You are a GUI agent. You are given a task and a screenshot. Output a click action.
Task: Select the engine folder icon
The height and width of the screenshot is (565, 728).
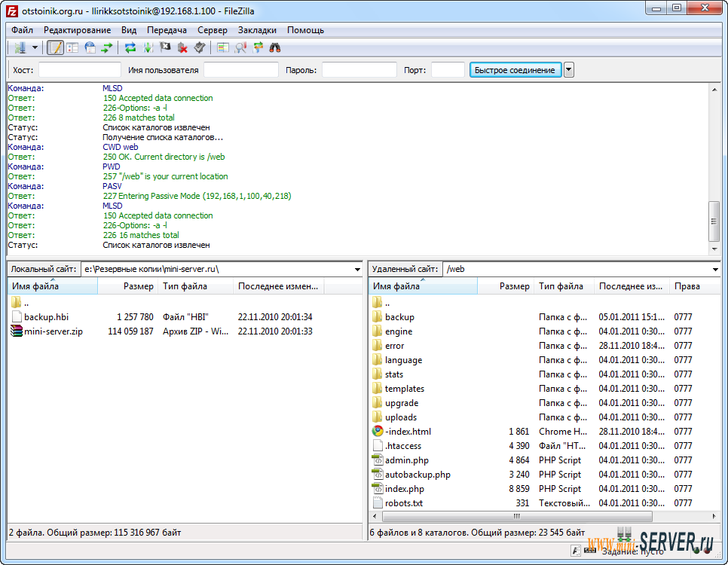point(378,331)
